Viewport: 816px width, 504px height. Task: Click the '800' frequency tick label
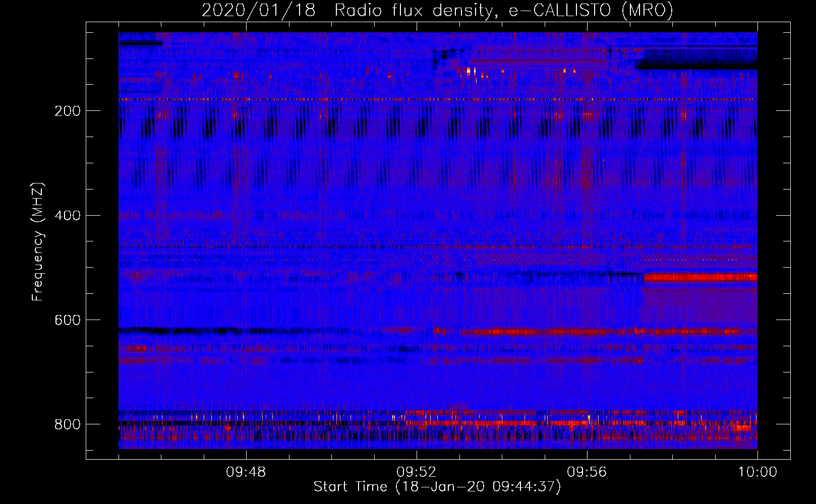[67, 424]
